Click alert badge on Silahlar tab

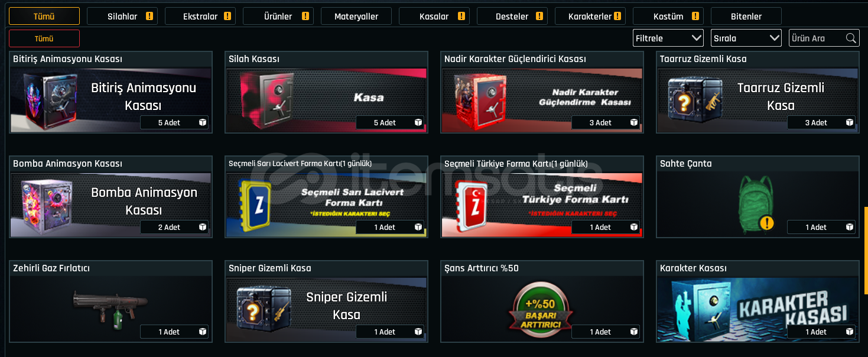149,17
